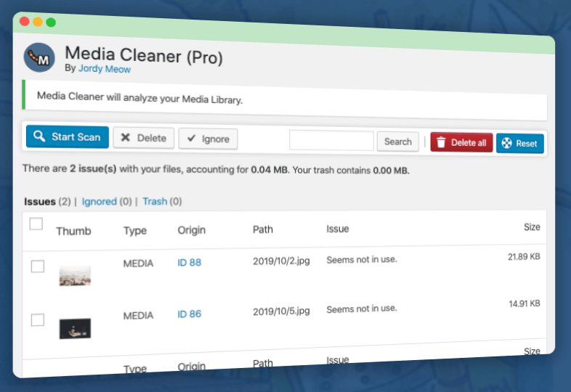Click the trash can icon on Delete all
The width and height of the screenshot is (571, 392).
coord(441,142)
